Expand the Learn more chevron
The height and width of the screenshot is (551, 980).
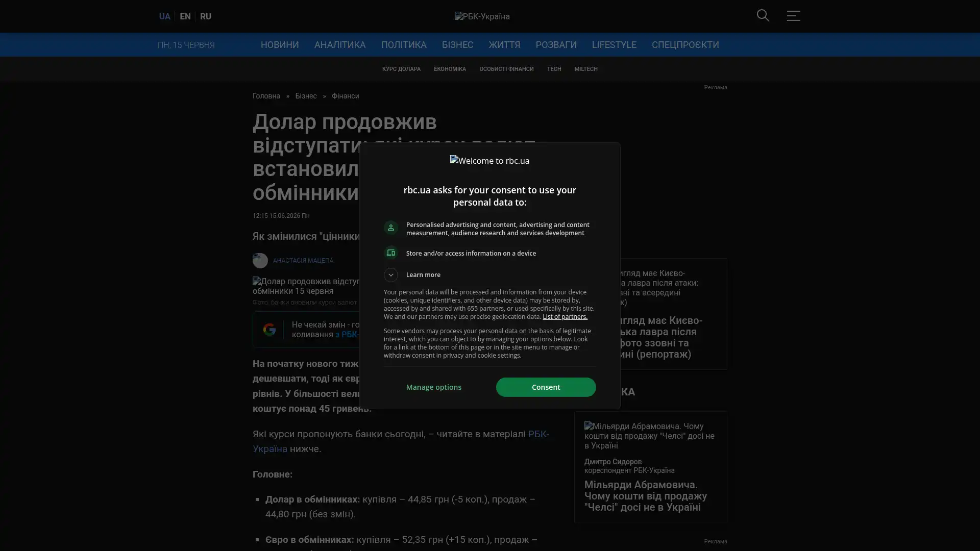(x=390, y=275)
